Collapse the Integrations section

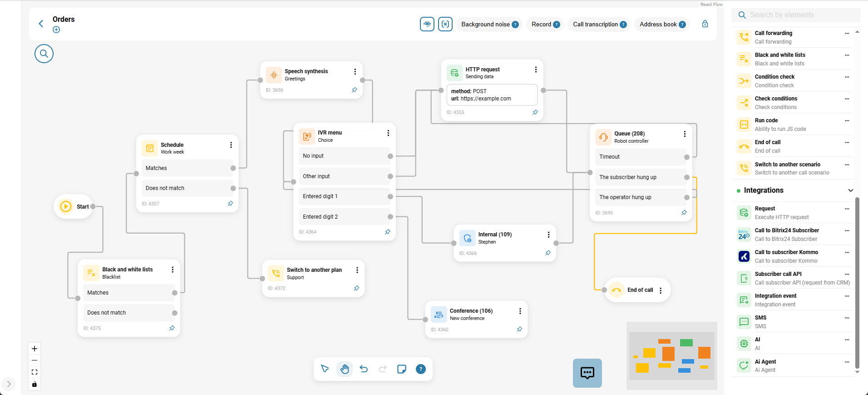click(x=850, y=190)
